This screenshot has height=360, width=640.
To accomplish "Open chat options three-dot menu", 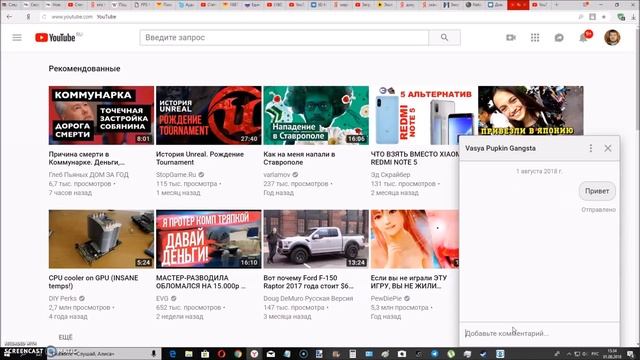I will point(591,148).
